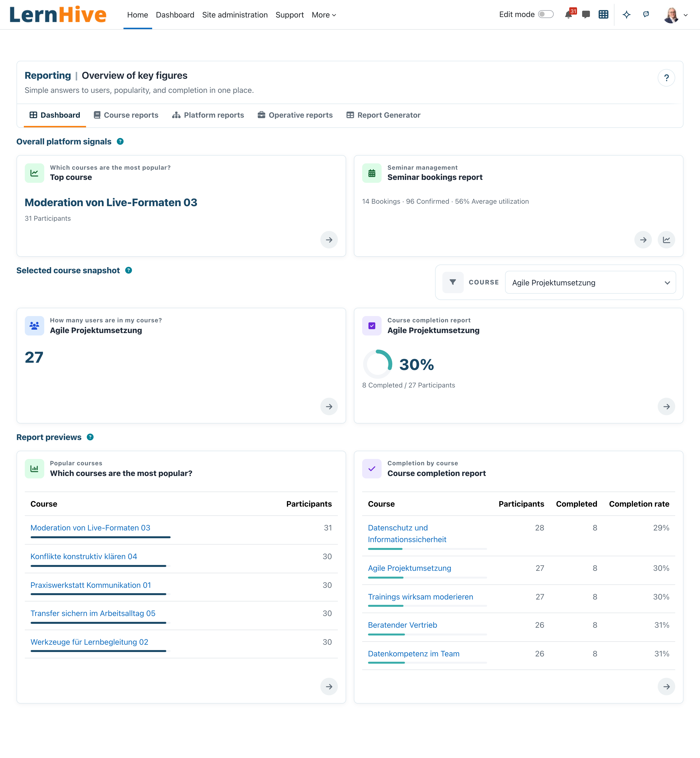Click the speech bubble icon beside avatar

(x=646, y=14)
